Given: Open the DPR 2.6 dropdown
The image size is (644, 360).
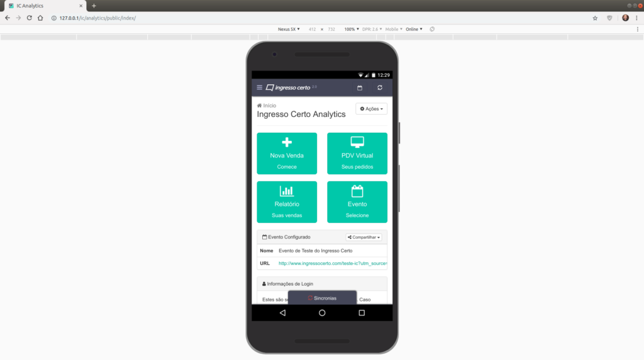Looking at the screenshot, I should tap(372, 29).
